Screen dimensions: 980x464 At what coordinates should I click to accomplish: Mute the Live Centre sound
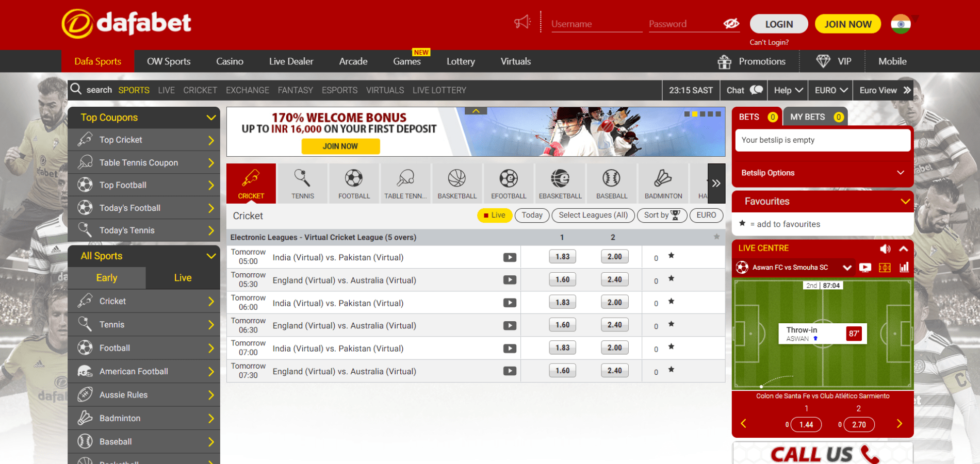click(885, 248)
